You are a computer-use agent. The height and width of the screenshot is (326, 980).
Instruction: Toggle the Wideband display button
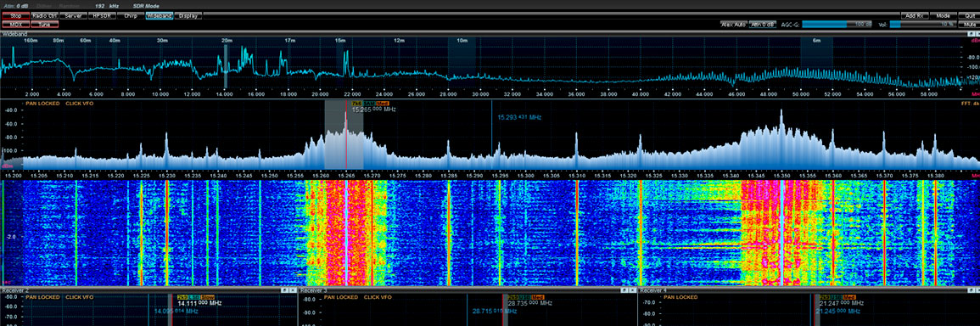coord(160,15)
